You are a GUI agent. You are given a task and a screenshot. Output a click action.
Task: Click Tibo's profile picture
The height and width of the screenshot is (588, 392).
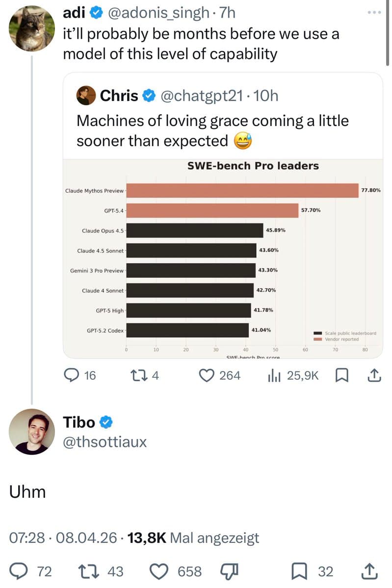(31, 432)
